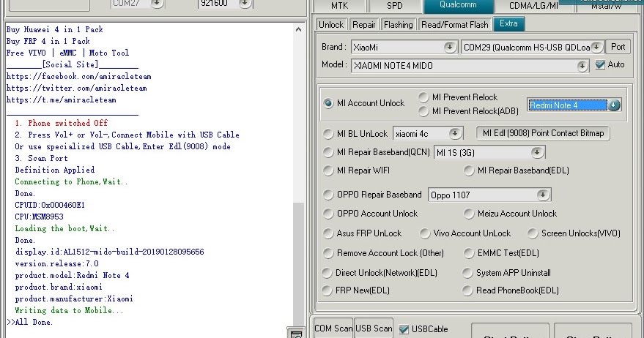Click the COM Scan button

pos(333,328)
